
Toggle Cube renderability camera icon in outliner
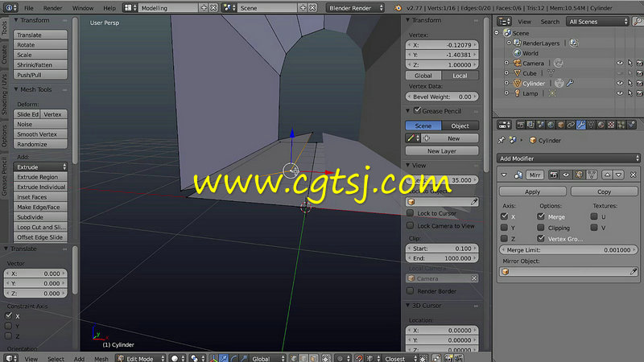click(x=639, y=73)
